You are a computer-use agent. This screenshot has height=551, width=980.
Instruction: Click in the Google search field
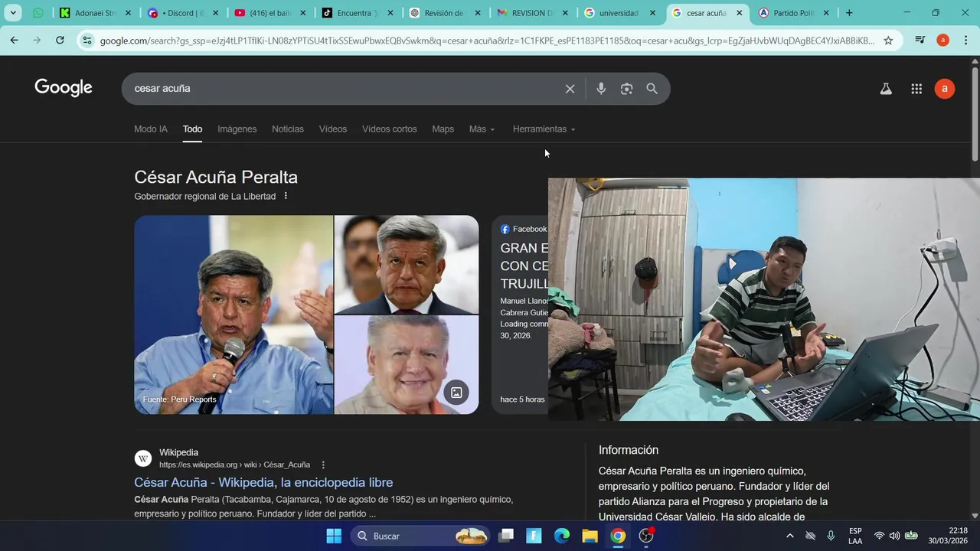[345, 89]
